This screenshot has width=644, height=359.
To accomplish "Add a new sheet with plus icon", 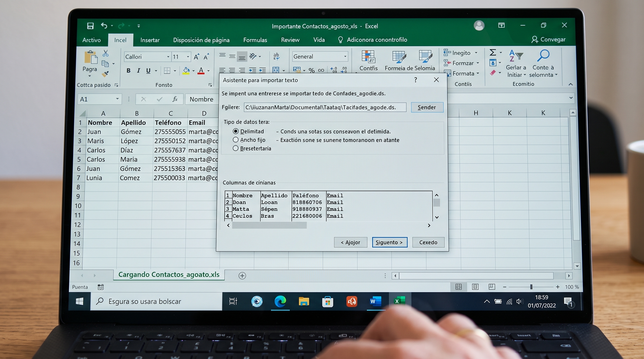I will pyautogui.click(x=242, y=276).
